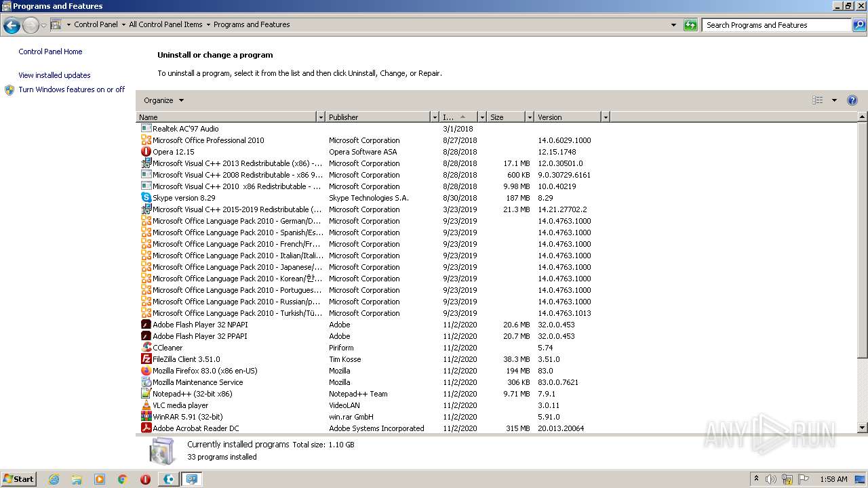Open Turn Windows features on or off
This screenshot has height=488, width=868.
[x=71, y=89]
